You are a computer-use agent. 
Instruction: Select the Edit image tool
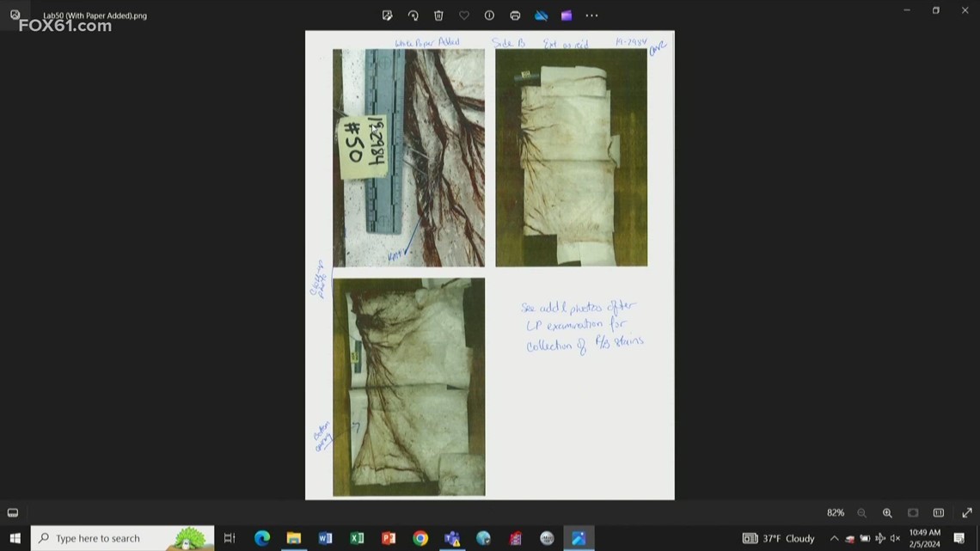(x=388, y=15)
